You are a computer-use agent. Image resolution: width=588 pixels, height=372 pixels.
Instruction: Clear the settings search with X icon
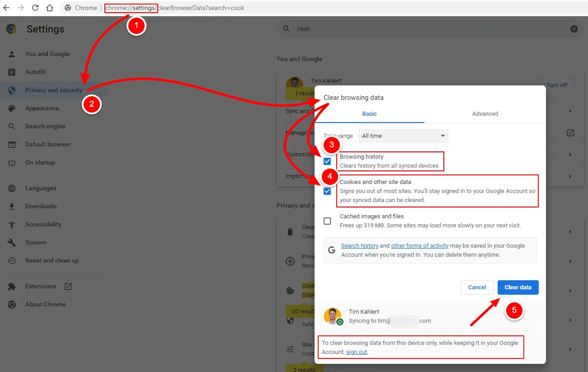[574, 29]
